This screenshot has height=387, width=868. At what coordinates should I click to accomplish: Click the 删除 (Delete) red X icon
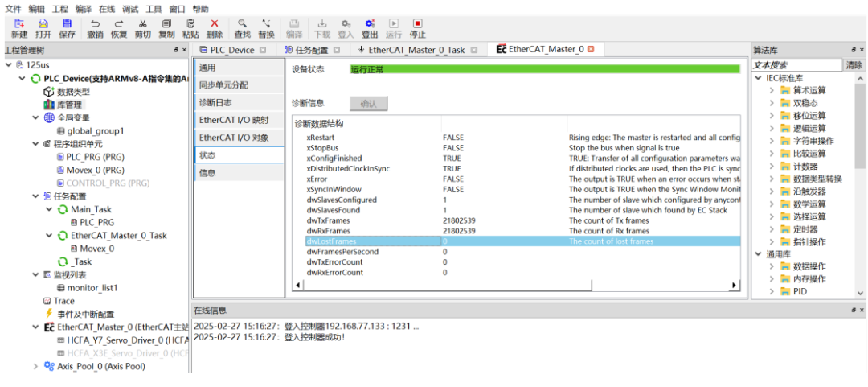[215, 24]
